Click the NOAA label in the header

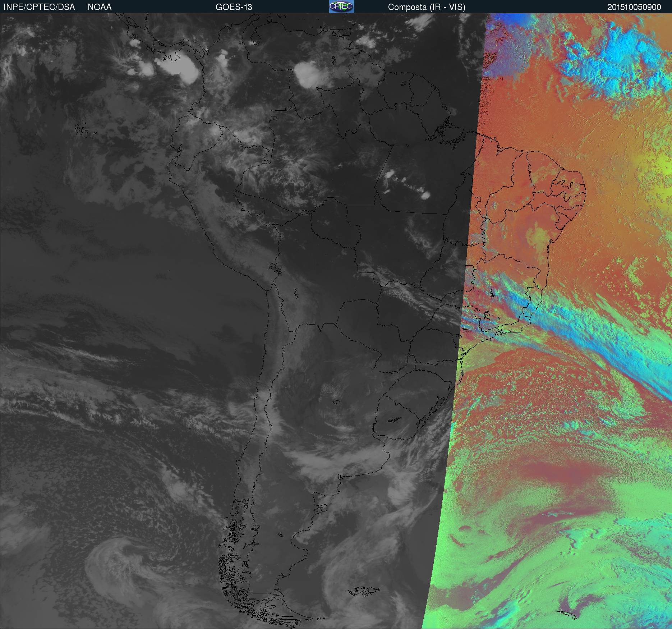coord(100,7)
